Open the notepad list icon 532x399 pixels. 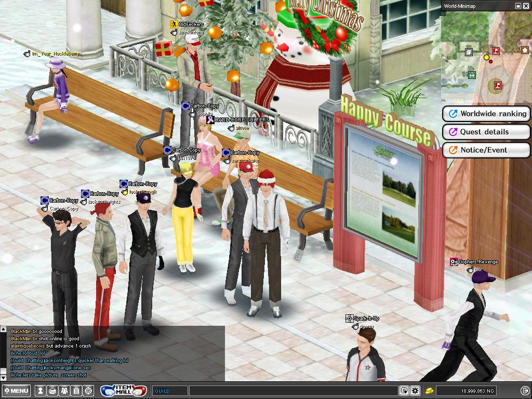click(x=76, y=391)
